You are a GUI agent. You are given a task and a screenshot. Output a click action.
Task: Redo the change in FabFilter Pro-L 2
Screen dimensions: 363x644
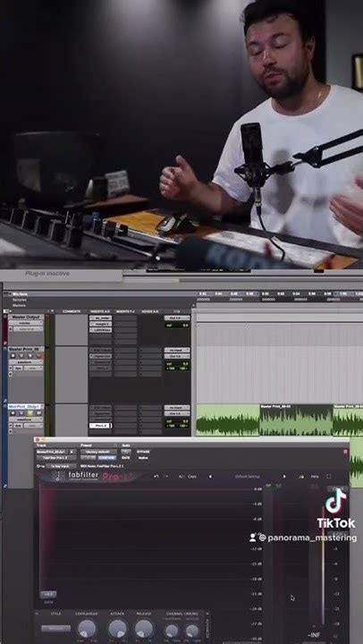click(x=166, y=477)
